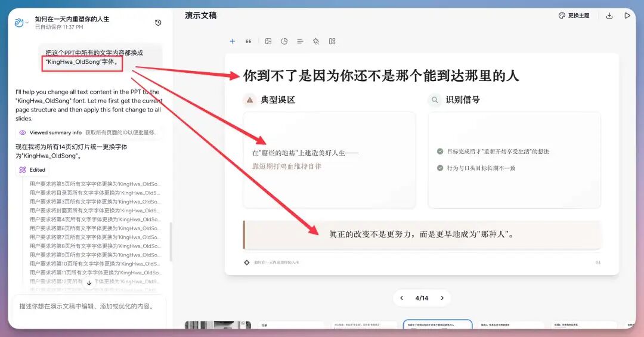Screen dimensions: 644x337
Task: Click the 典型误区 section heading
Action: coord(278,100)
